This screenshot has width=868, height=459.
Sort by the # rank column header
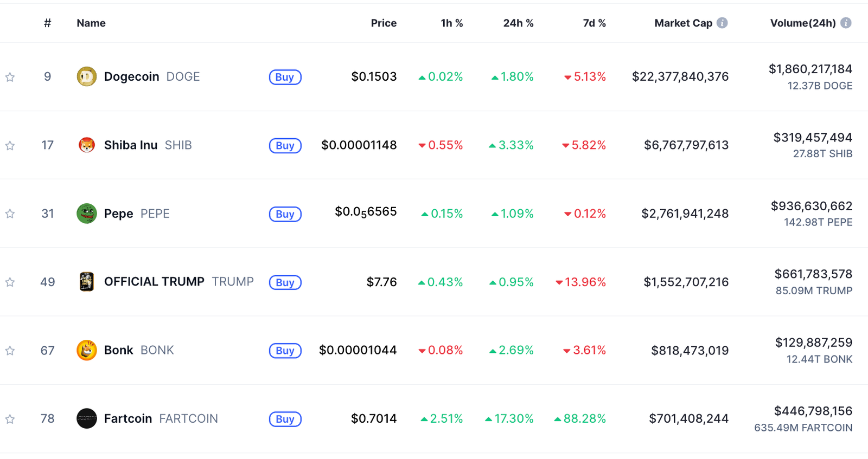[x=48, y=23]
